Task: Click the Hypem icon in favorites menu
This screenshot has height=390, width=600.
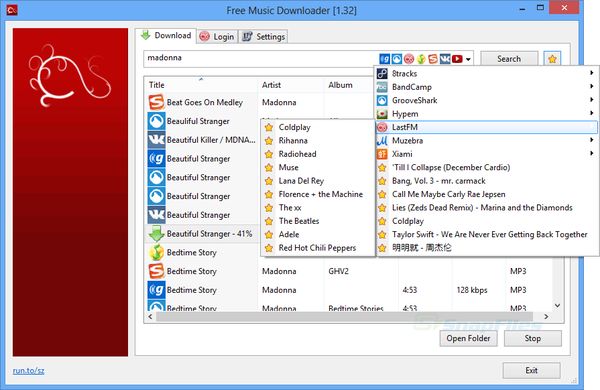Action: point(382,114)
